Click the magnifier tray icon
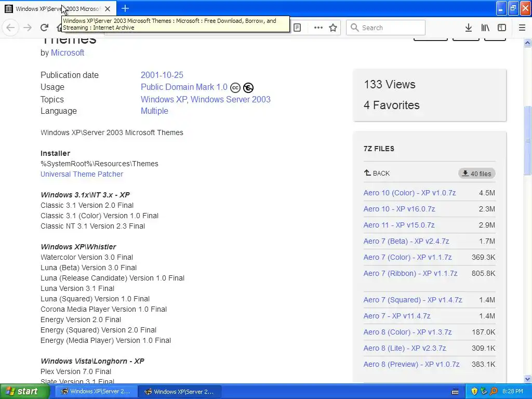Image resolution: width=532 pixels, height=399 pixels. coord(494,391)
